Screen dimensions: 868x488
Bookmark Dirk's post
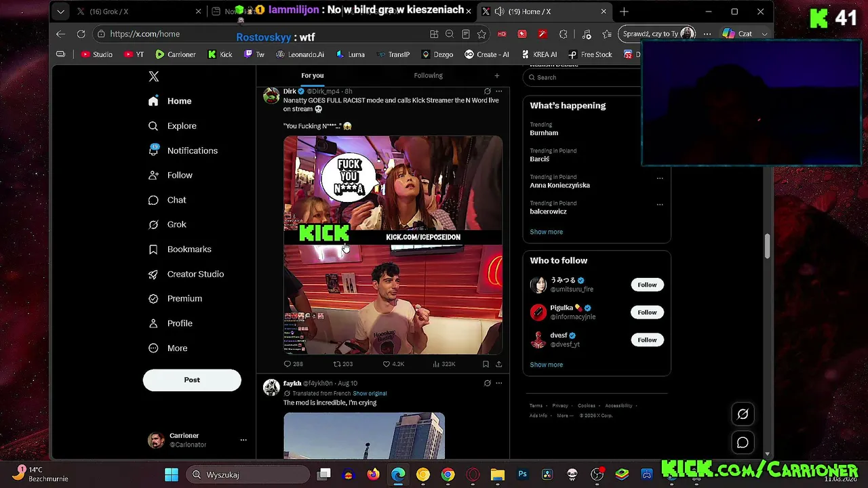coord(486,364)
